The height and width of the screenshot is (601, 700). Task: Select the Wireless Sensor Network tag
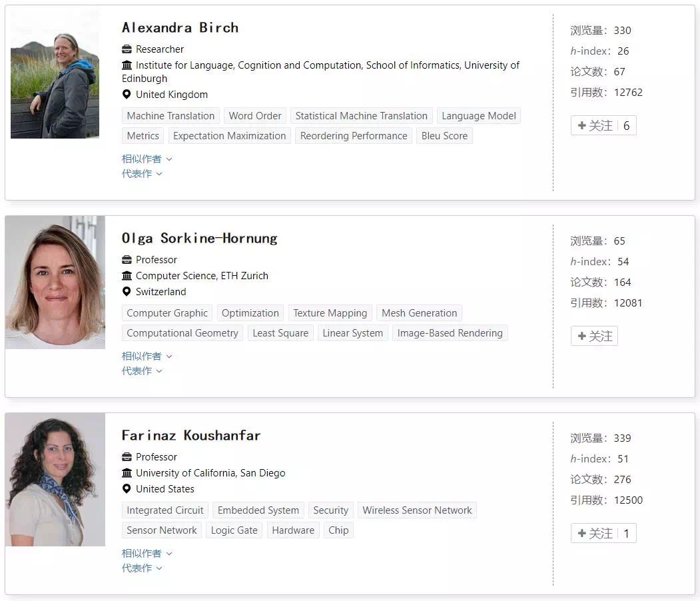417,510
